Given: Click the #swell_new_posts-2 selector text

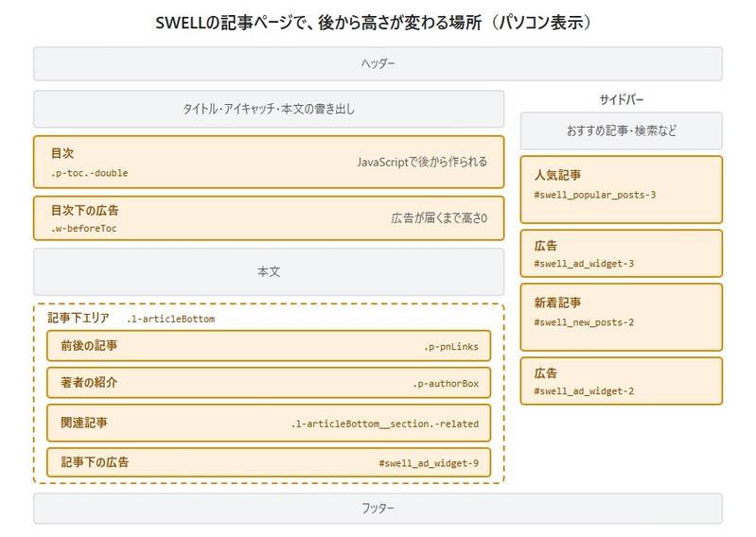Looking at the screenshot, I should 584,322.
